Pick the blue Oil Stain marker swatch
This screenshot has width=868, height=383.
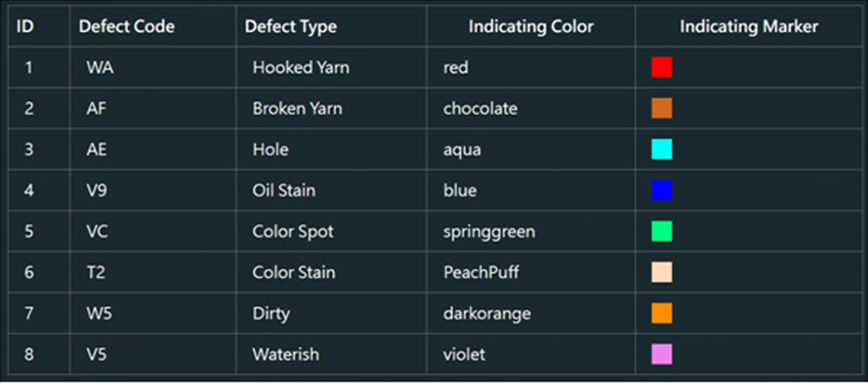pyautogui.click(x=662, y=190)
